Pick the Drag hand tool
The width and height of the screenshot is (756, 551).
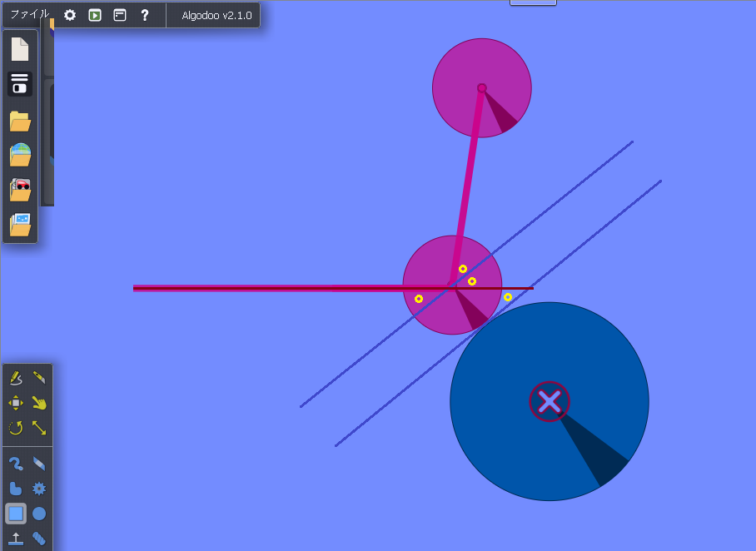click(39, 403)
